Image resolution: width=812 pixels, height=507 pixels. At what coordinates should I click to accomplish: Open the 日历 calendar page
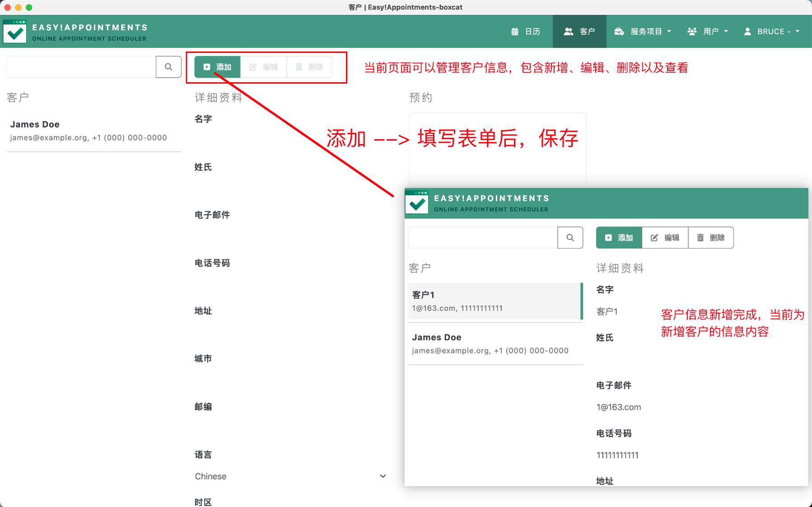(526, 32)
